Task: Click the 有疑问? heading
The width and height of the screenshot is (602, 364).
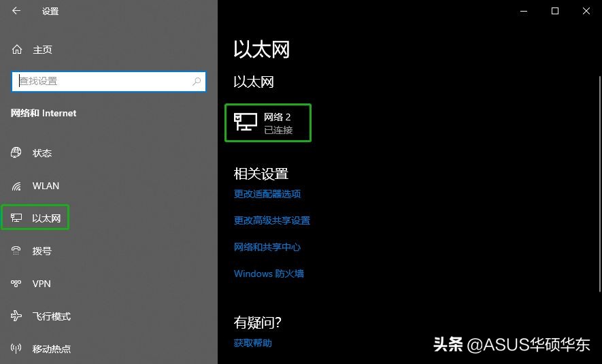Action: coord(258,322)
